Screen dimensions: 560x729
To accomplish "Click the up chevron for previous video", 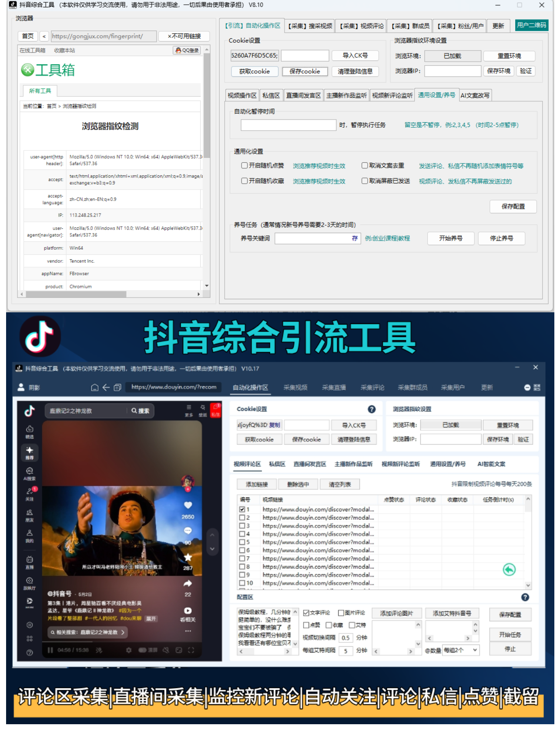I will click(x=212, y=535).
